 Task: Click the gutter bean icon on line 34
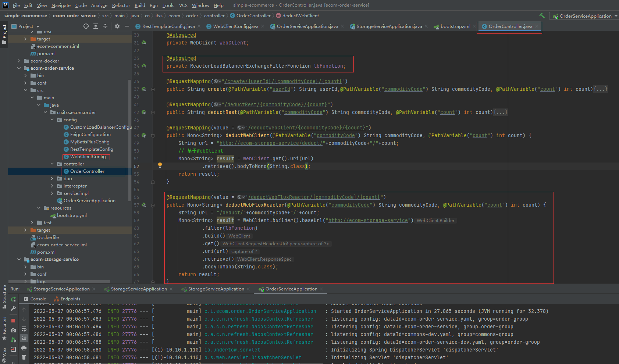(x=144, y=66)
